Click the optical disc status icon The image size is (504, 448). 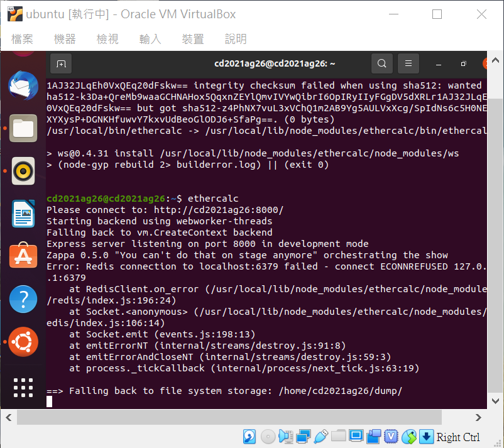[268, 437]
